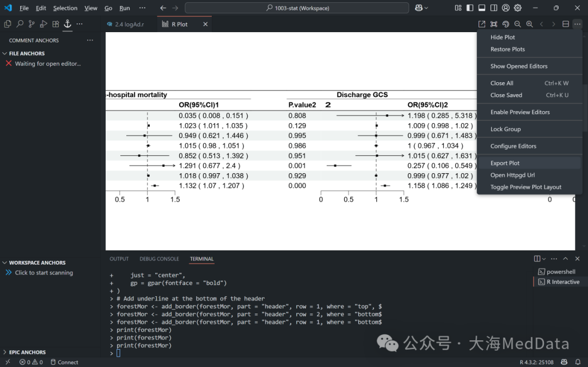Open the File menu
Image resolution: width=588 pixels, height=367 pixels.
click(24, 8)
